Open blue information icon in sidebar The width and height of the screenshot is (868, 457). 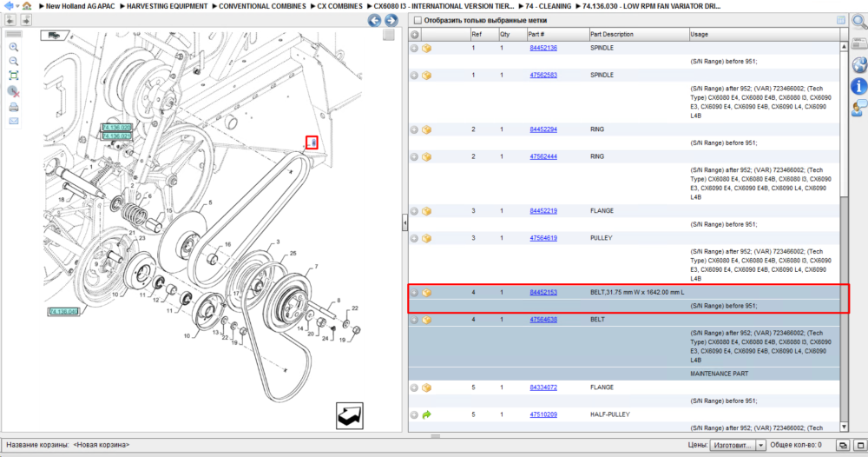pos(859,86)
